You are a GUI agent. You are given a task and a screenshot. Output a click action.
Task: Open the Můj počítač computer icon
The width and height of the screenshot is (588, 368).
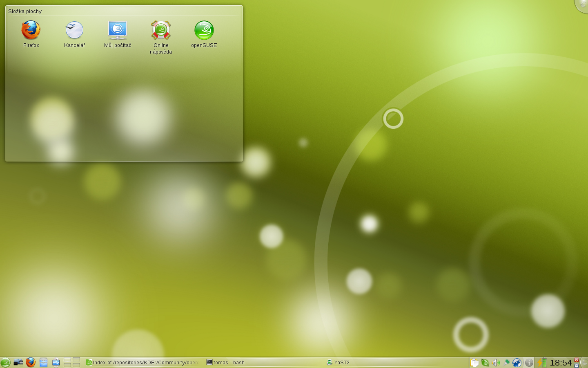click(118, 34)
